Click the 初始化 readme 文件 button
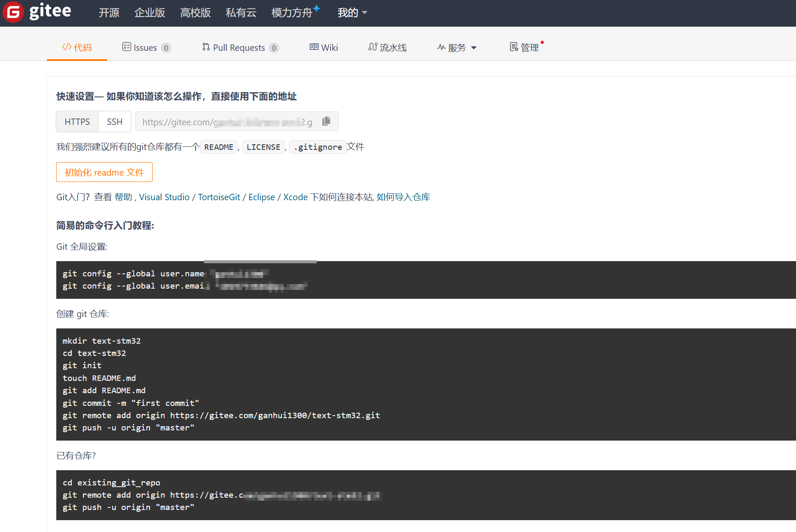This screenshot has width=796, height=532. point(104,172)
